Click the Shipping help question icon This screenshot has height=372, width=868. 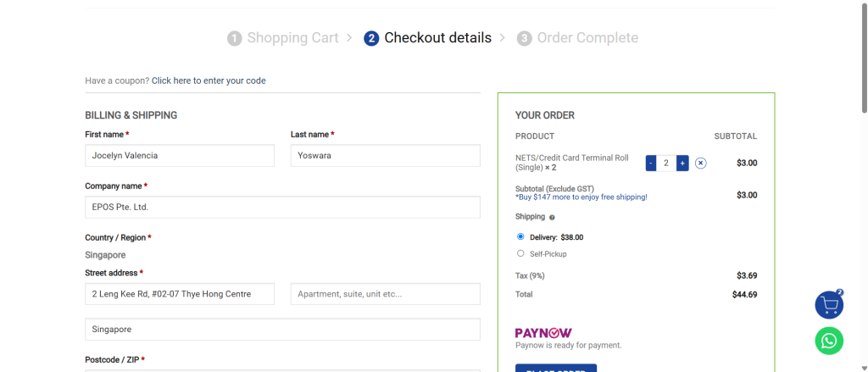coord(552,218)
